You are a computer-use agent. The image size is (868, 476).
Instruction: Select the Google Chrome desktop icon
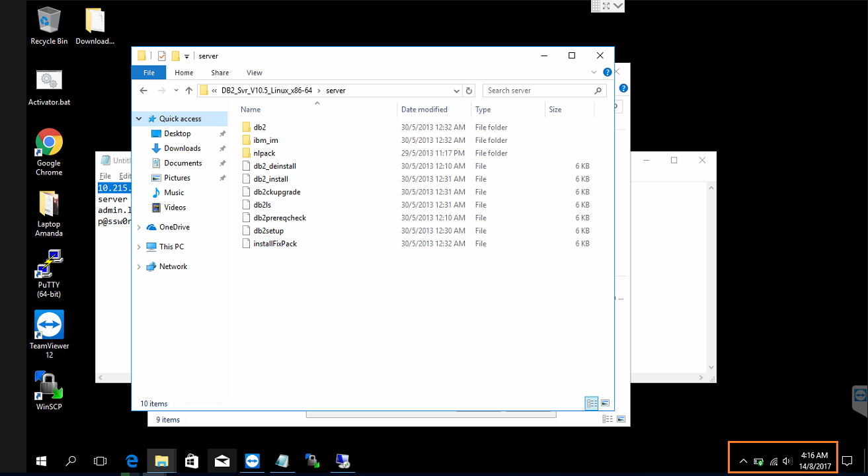point(49,143)
